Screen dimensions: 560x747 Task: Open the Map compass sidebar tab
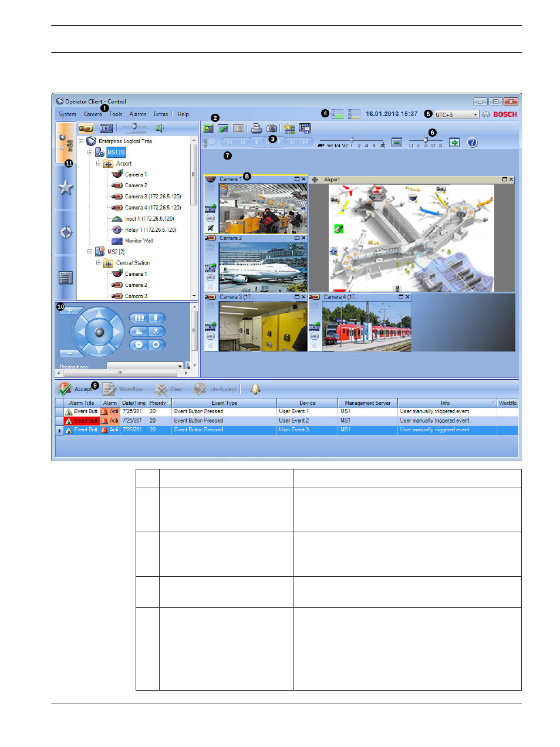point(66,232)
